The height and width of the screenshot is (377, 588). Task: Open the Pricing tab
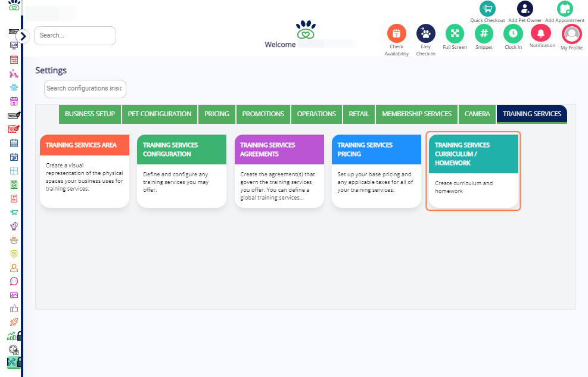point(217,114)
